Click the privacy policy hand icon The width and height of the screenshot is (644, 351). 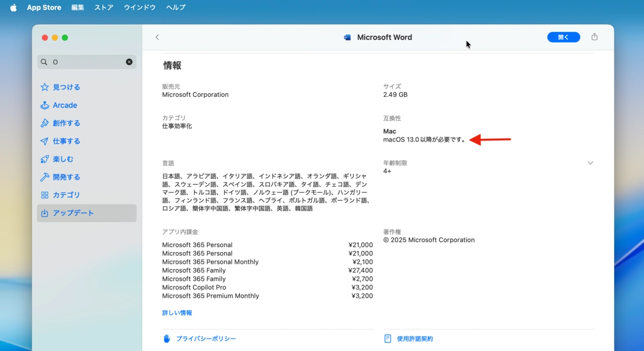166,338
